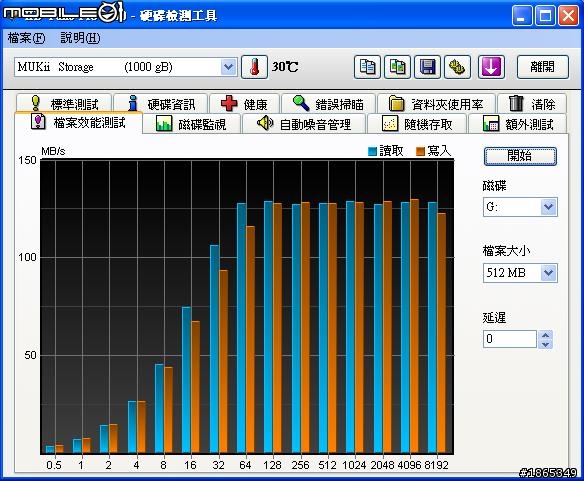Open the 檔案(F) menu
The image size is (584, 481).
click(x=26, y=38)
